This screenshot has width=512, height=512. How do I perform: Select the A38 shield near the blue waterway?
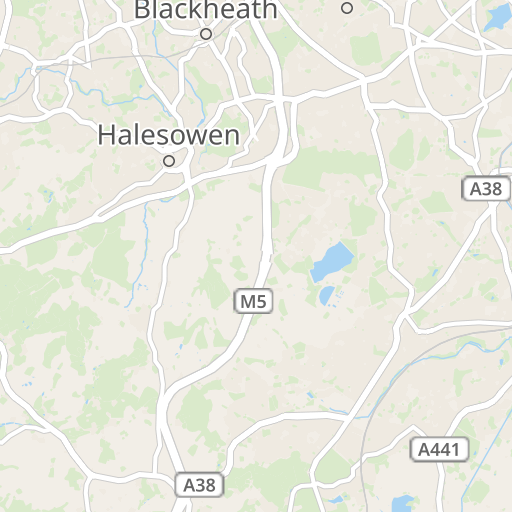(486, 189)
